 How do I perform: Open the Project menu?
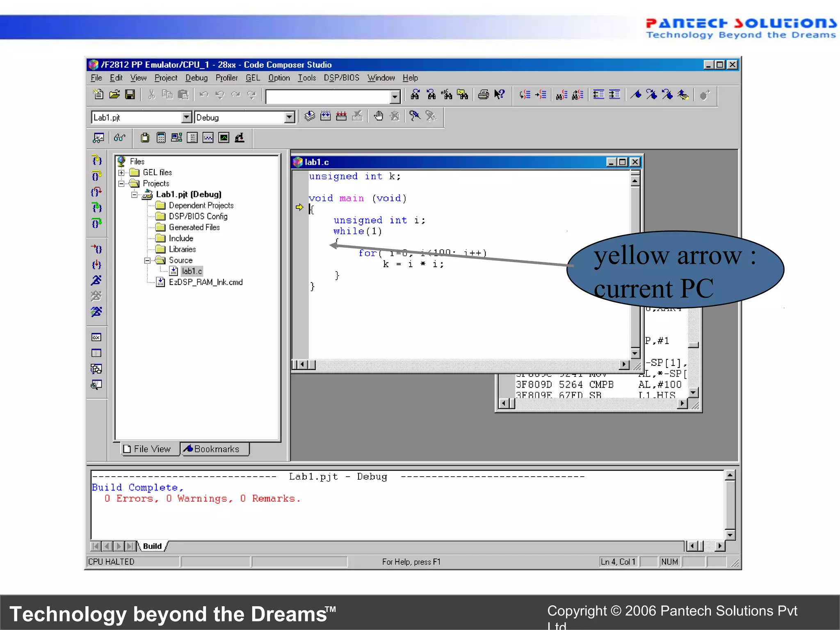tap(166, 78)
